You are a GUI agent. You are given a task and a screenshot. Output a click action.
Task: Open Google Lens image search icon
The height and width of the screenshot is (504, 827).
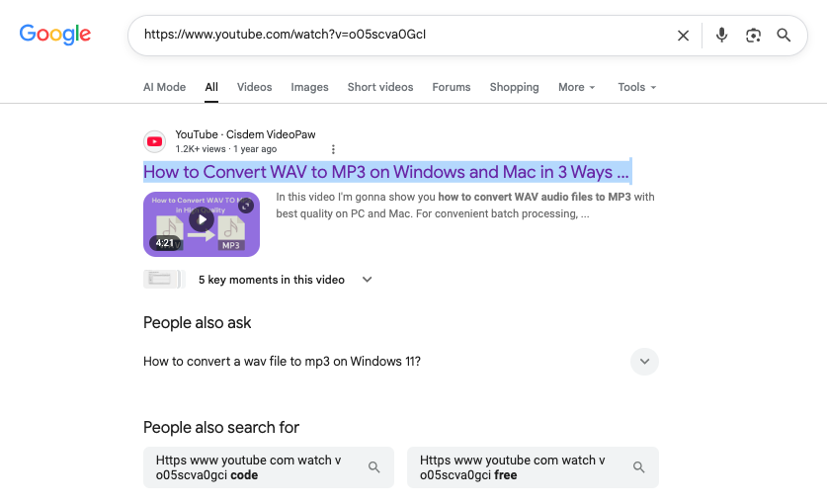753,36
